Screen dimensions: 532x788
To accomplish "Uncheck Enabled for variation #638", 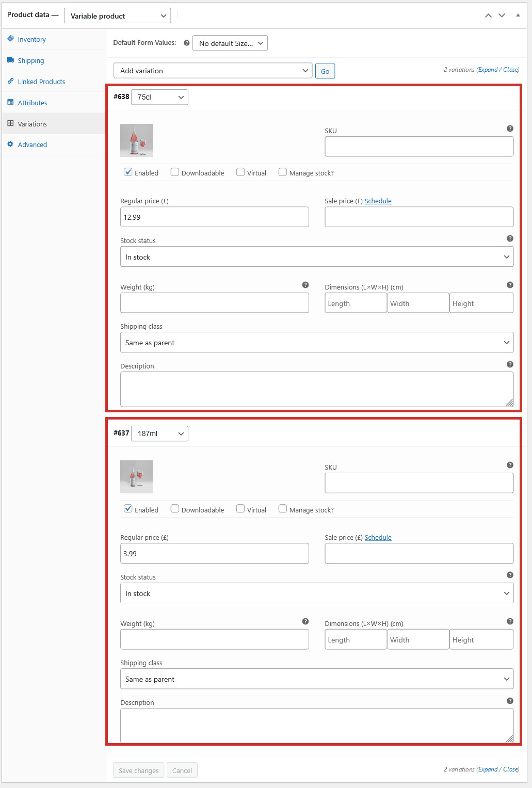I will point(128,172).
